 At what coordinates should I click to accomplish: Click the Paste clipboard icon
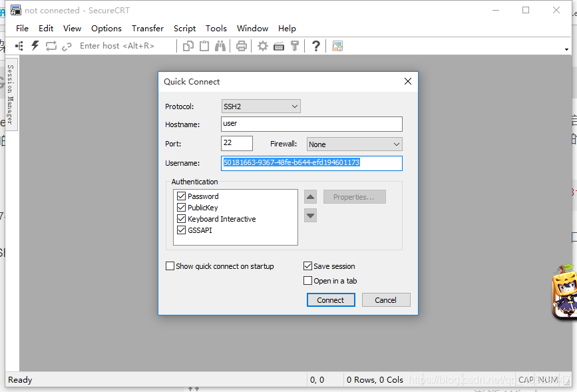tap(204, 46)
